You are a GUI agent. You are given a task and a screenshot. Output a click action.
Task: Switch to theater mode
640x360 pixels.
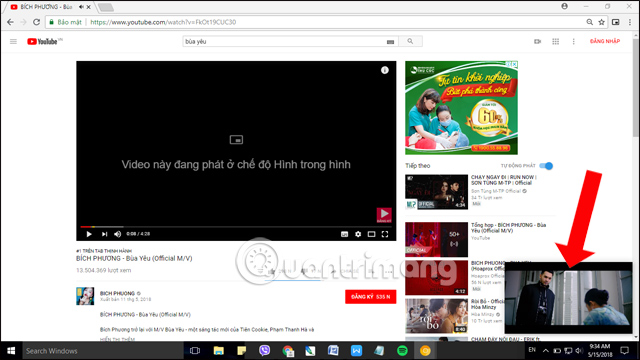click(371, 234)
